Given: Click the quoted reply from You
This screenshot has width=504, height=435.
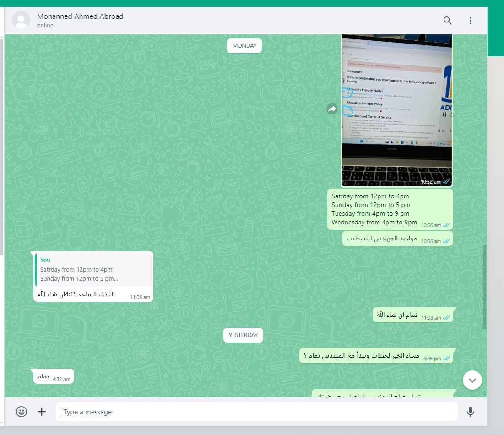Looking at the screenshot, I should pos(93,269).
